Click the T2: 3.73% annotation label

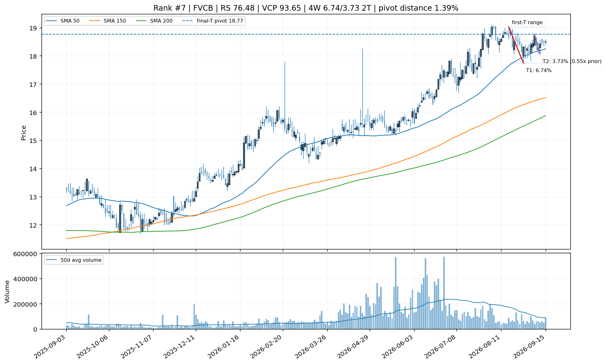click(572, 61)
